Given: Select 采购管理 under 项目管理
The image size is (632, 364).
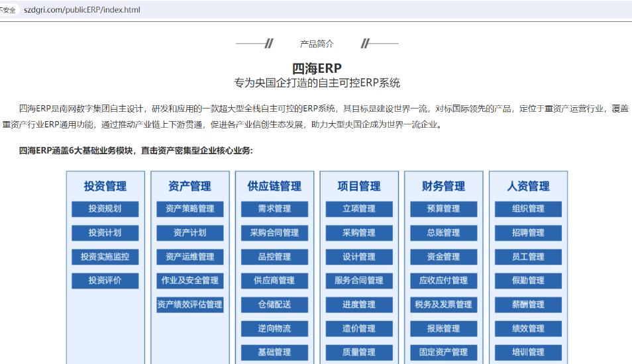Looking at the screenshot, I should coord(359,233).
